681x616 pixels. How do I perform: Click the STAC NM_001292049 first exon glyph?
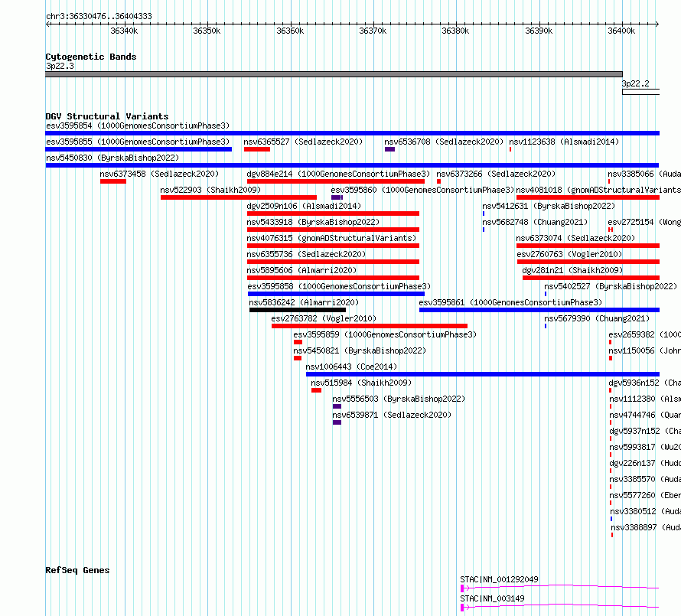click(x=462, y=588)
